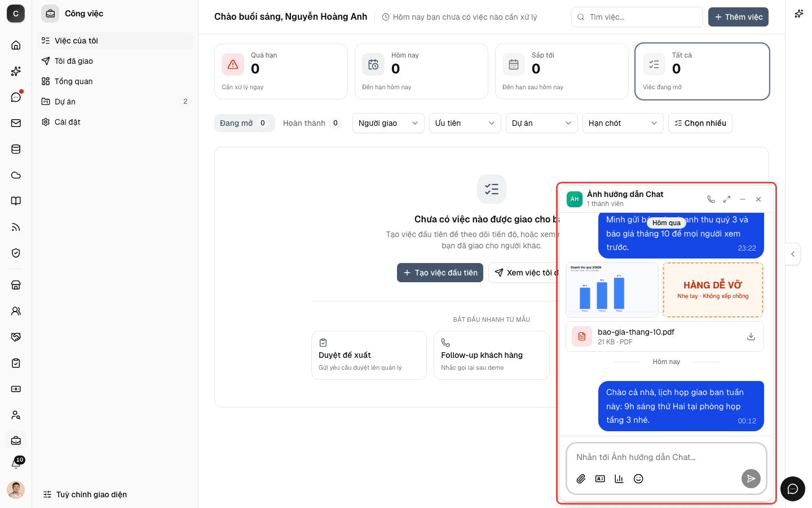This screenshot has height=508, width=812.
Task: Expand the Người giao filter dropdown
Action: point(389,123)
